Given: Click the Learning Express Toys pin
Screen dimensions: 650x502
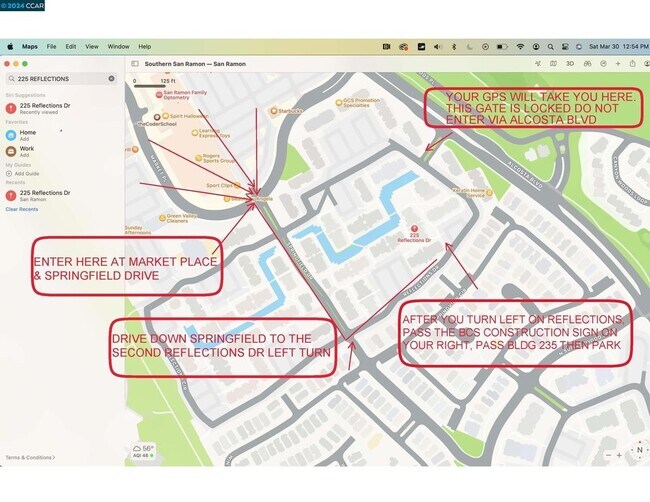Looking at the screenshot, I should tap(194, 133).
